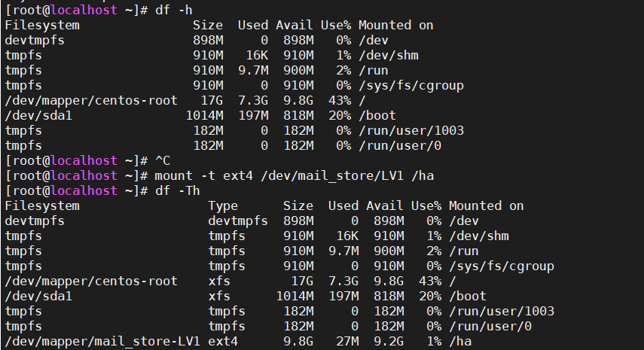Click the 9.2G available value
Screen dimensions: 644x350
[389, 341]
